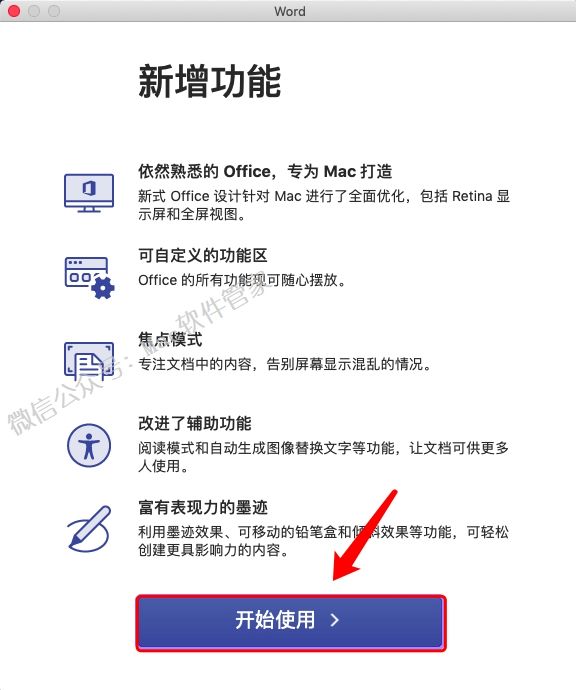
Task: Click the 开始使用 button
Action: 291,623
